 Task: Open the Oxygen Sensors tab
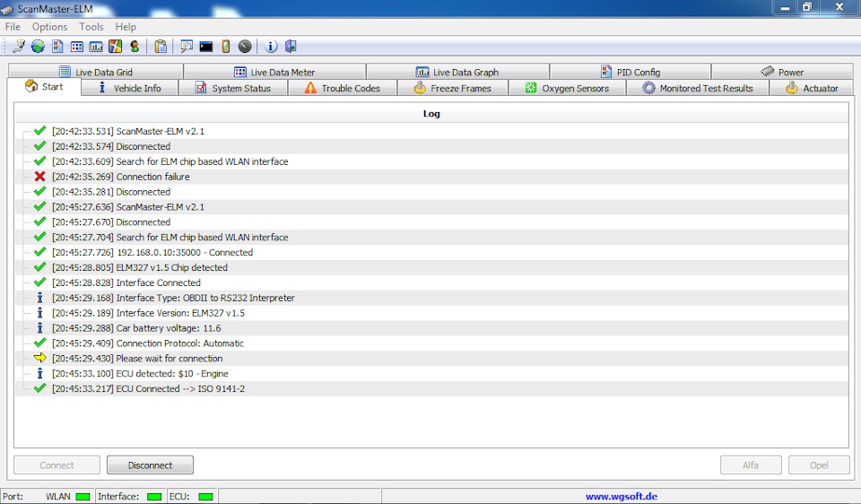coord(567,88)
